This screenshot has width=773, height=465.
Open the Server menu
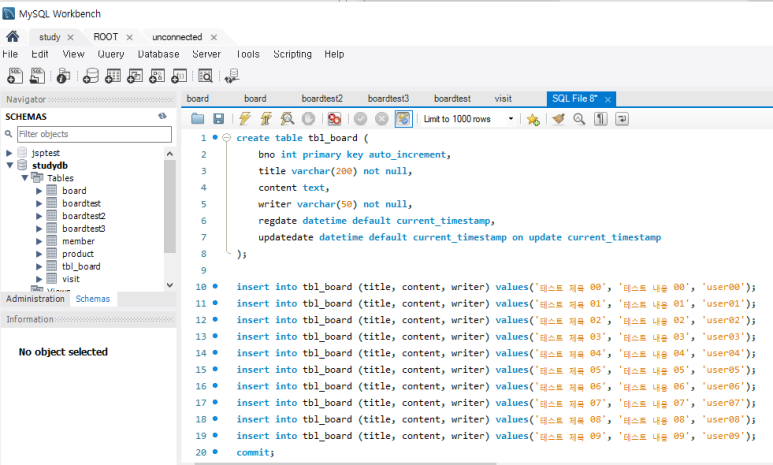[207, 54]
